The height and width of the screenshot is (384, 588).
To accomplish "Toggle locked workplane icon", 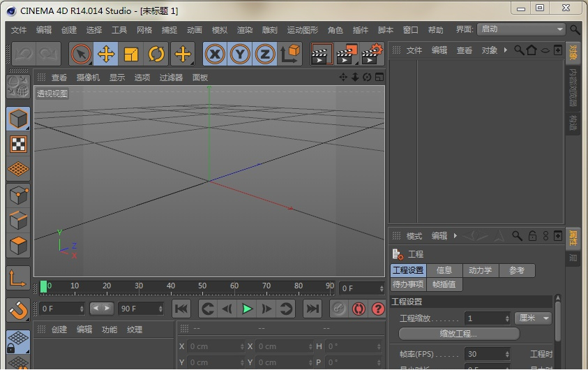I will click(x=18, y=342).
